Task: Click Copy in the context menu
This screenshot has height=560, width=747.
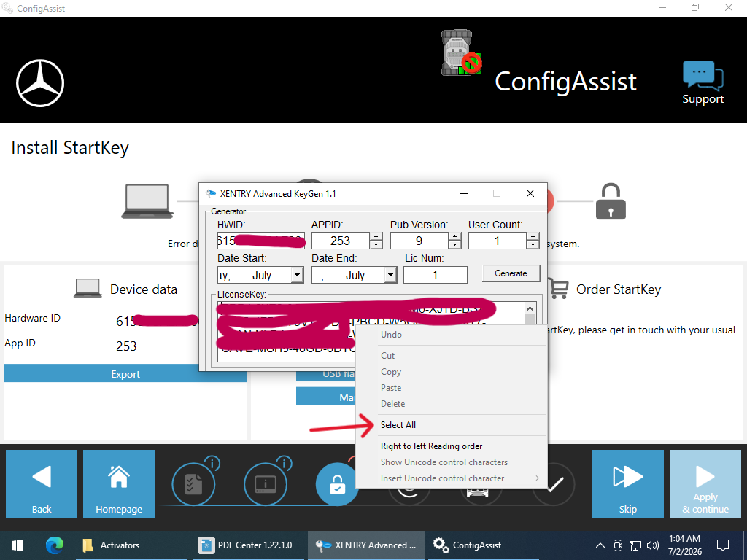Action: [451, 372]
